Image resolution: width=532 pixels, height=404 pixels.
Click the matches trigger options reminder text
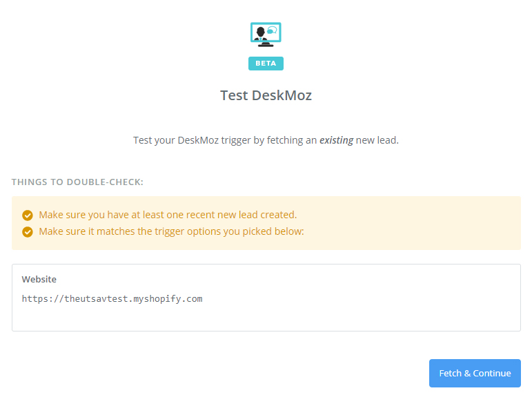tap(171, 231)
